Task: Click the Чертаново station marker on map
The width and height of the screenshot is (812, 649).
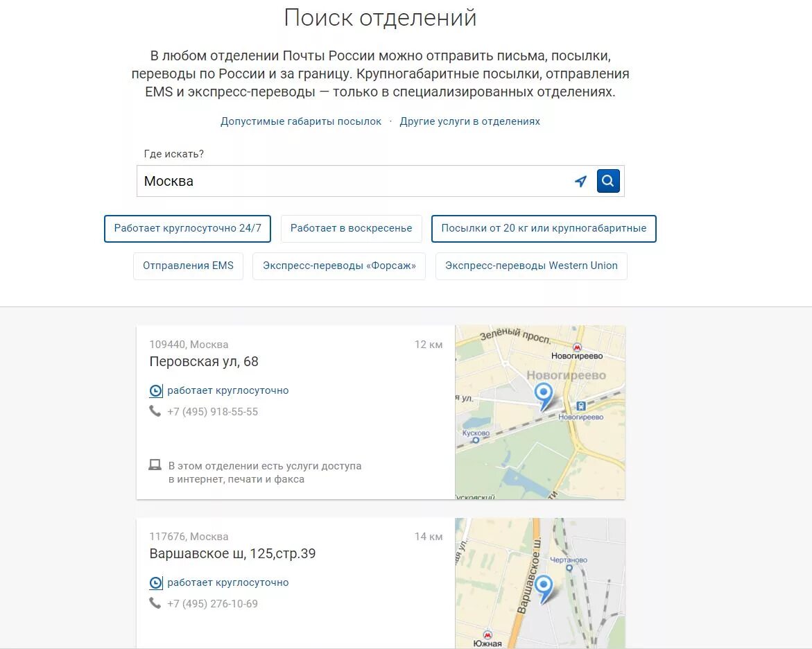Action: coord(569,568)
